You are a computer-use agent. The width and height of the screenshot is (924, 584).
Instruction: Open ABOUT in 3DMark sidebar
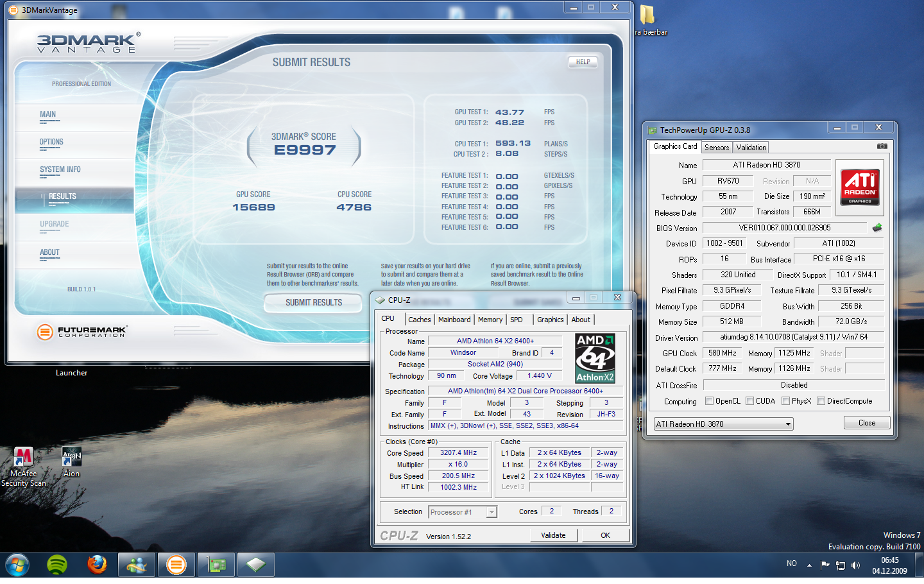click(49, 252)
